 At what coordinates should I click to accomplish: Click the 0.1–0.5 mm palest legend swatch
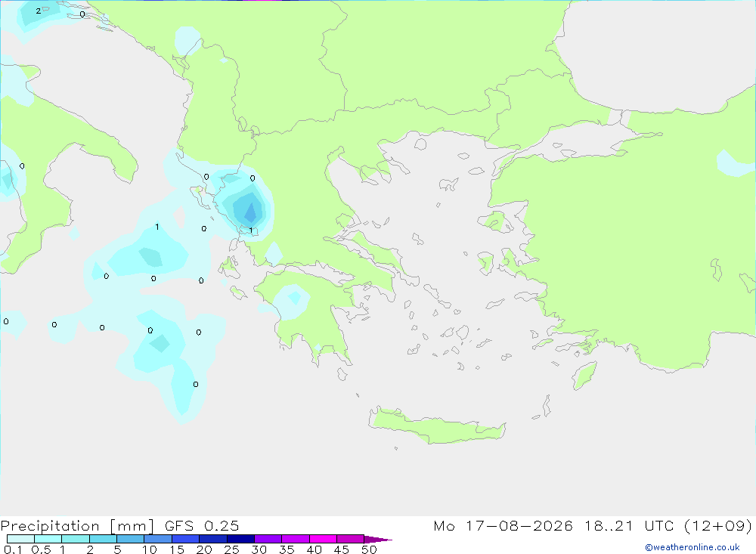(x=20, y=539)
